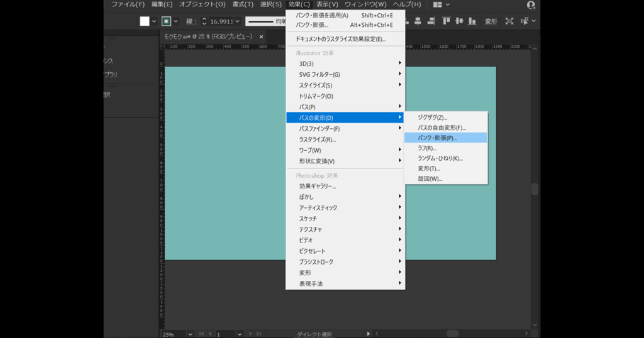This screenshot has width=644, height=338.
Task: Click the white fill color swatch
Action: (x=145, y=21)
